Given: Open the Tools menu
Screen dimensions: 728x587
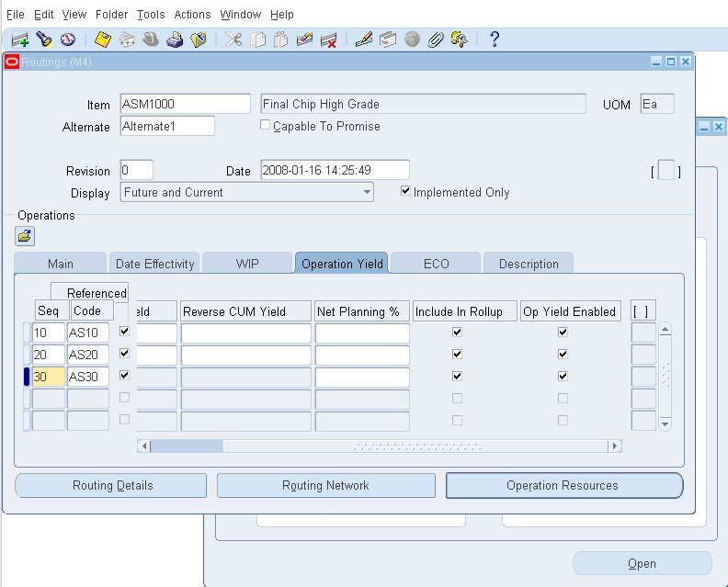Looking at the screenshot, I should tap(151, 15).
